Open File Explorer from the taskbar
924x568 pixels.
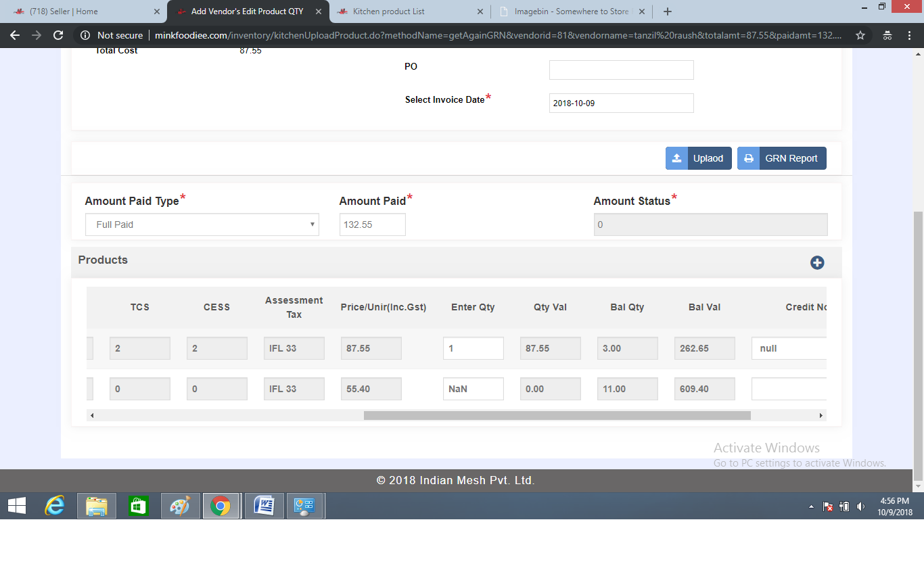pyautogui.click(x=97, y=506)
